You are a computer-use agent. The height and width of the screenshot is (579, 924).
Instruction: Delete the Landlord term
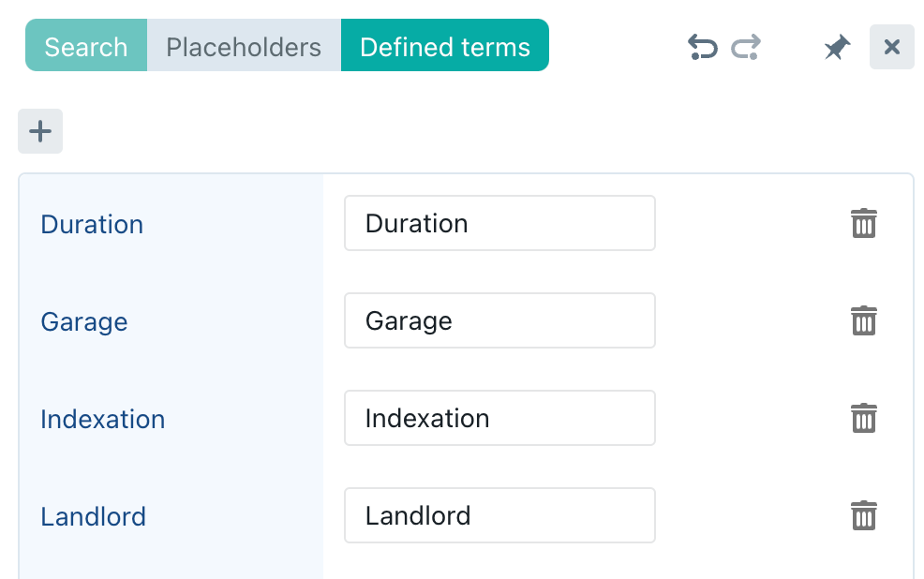point(863,516)
